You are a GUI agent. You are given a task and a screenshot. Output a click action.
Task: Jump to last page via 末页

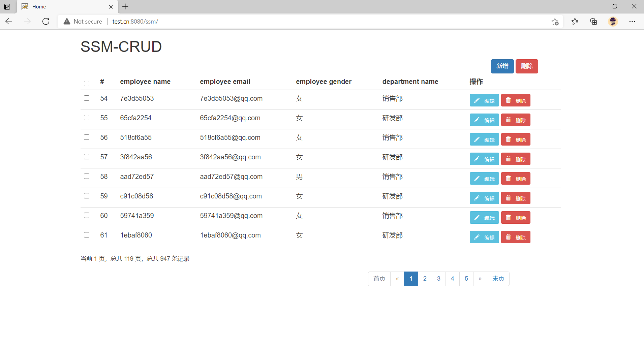[498, 279]
